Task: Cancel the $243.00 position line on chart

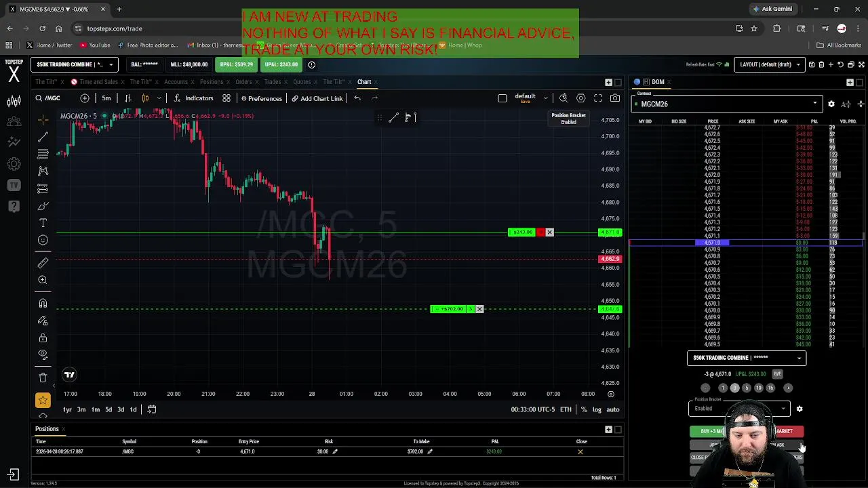Action: (x=550, y=232)
